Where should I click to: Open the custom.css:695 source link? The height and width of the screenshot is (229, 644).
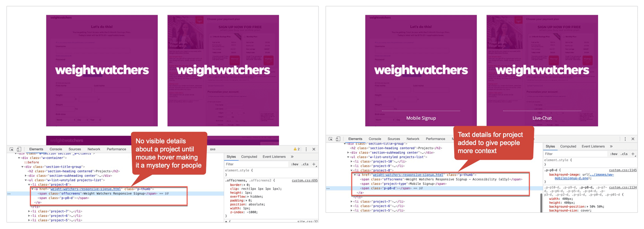point(305,181)
